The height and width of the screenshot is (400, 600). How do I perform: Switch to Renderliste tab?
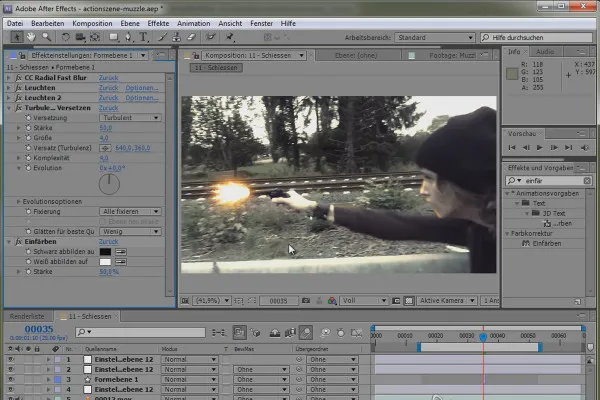(x=27, y=317)
